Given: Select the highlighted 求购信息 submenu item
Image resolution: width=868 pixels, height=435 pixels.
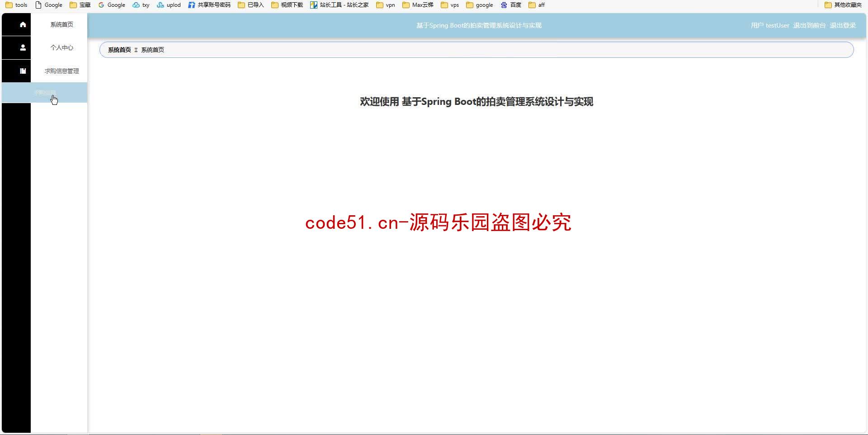Looking at the screenshot, I should (x=45, y=93).
